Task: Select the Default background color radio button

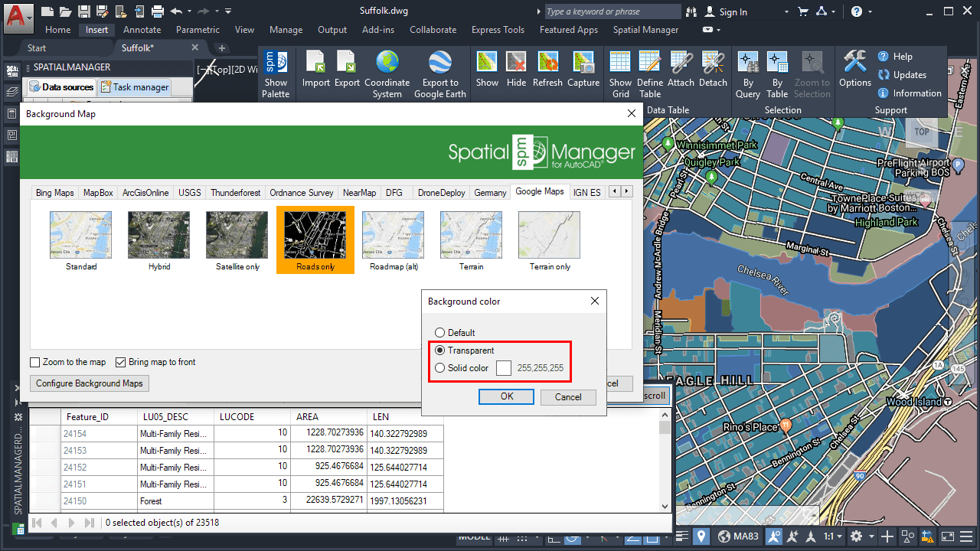Action: [x=439, y=333]
